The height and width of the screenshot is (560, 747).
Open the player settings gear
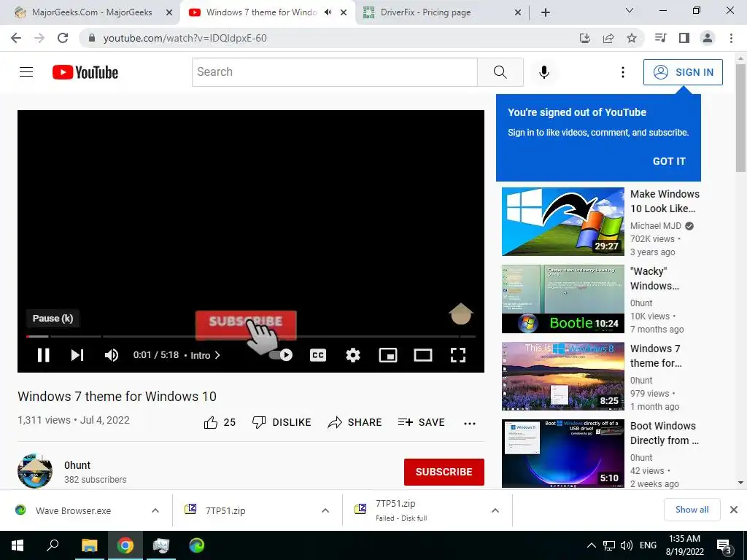click(352, 355)
